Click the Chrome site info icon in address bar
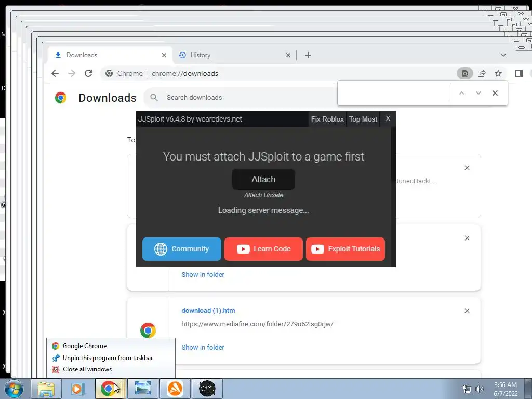The image size is (532, 399). (x=109, y=73)
